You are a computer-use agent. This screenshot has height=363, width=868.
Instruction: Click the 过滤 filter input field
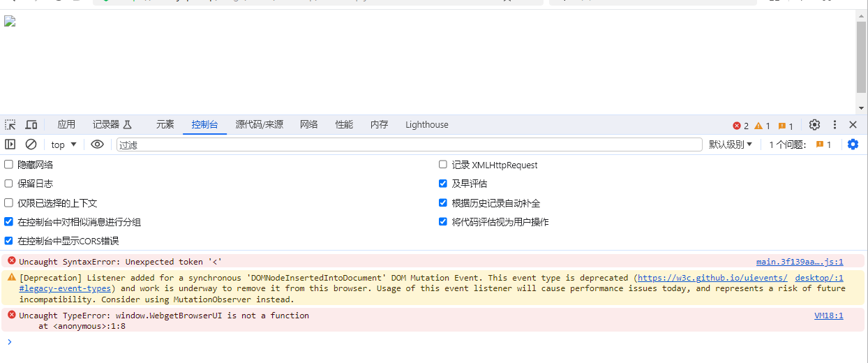[409, 145]
